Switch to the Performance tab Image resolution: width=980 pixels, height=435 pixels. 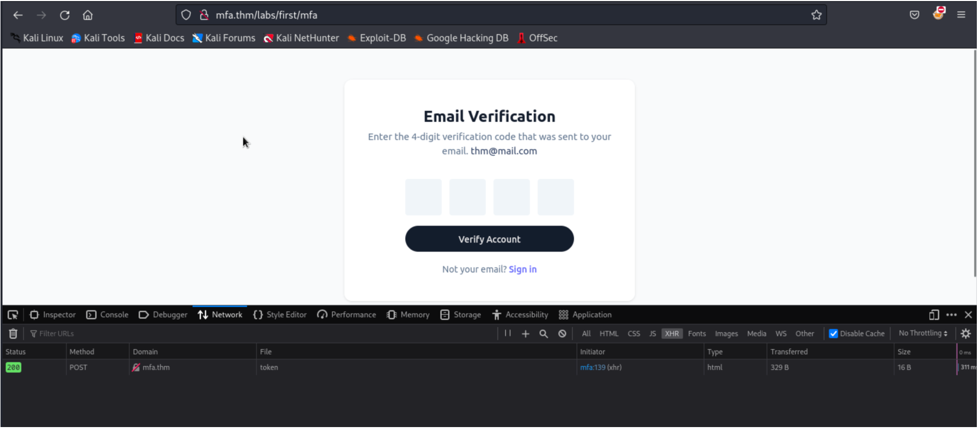[347, 315]
